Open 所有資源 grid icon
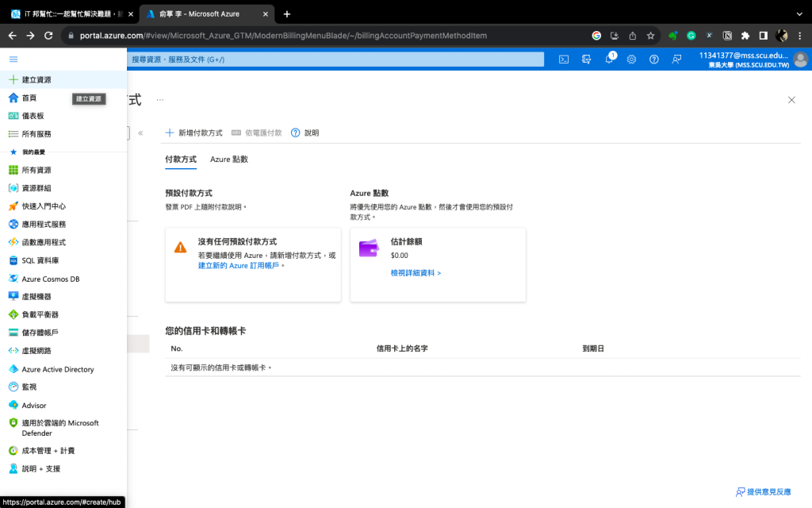Screen dimensions: 812x508 coord(13,170)
